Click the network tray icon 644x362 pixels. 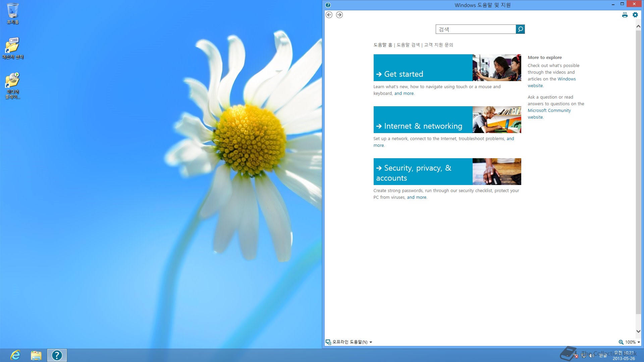[x=584, y=355]
